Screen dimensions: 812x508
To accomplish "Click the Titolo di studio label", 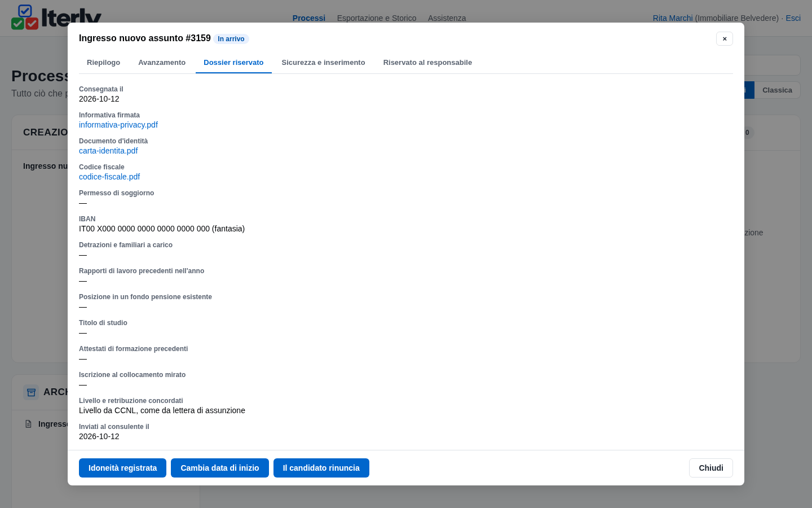I will [103, 323].
